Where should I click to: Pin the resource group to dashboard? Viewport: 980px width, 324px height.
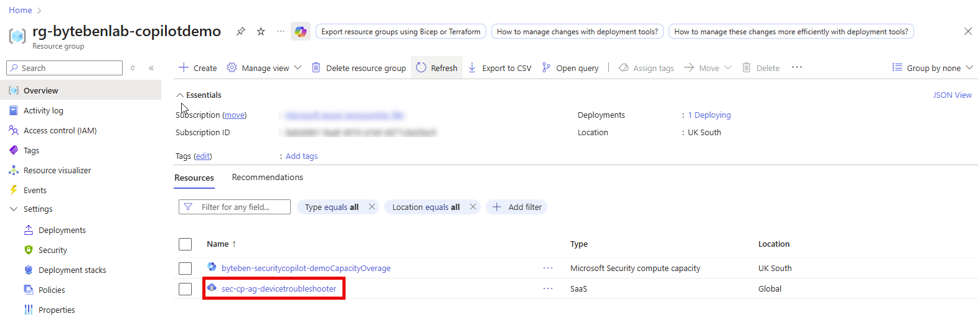[240, 31]
